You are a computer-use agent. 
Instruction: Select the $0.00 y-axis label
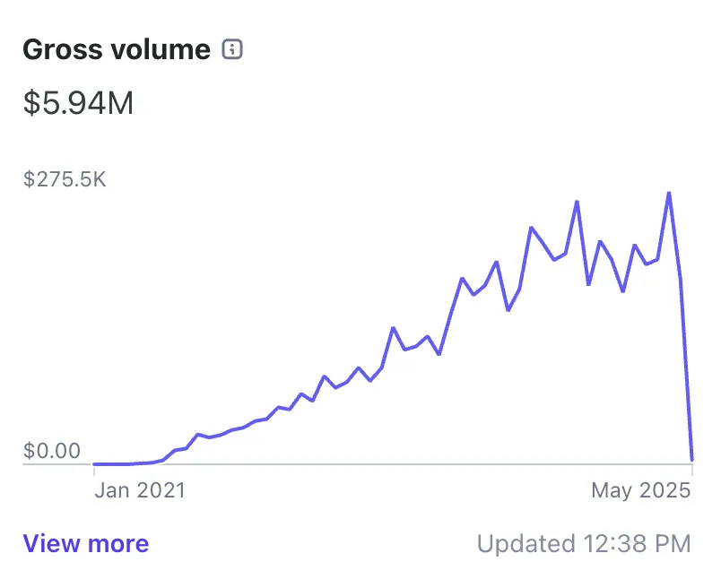point(52,451)
